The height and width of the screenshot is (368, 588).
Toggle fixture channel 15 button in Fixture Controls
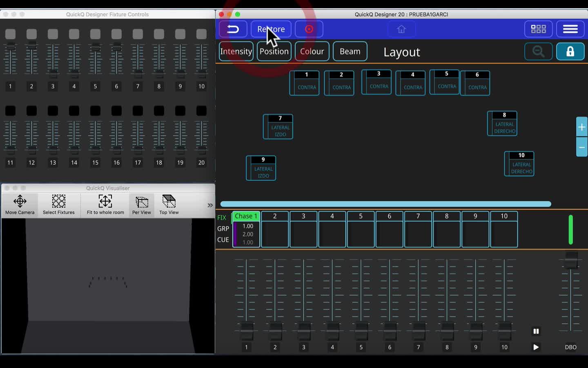[95, 110]
